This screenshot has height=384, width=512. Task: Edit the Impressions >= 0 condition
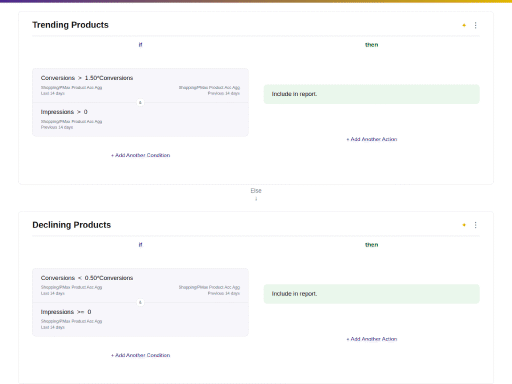140,319
